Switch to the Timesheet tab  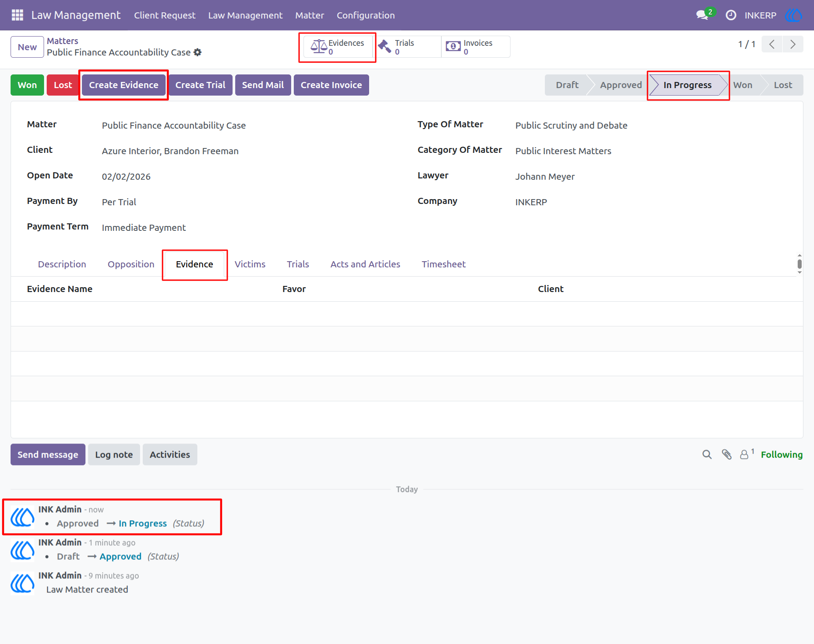444,264
